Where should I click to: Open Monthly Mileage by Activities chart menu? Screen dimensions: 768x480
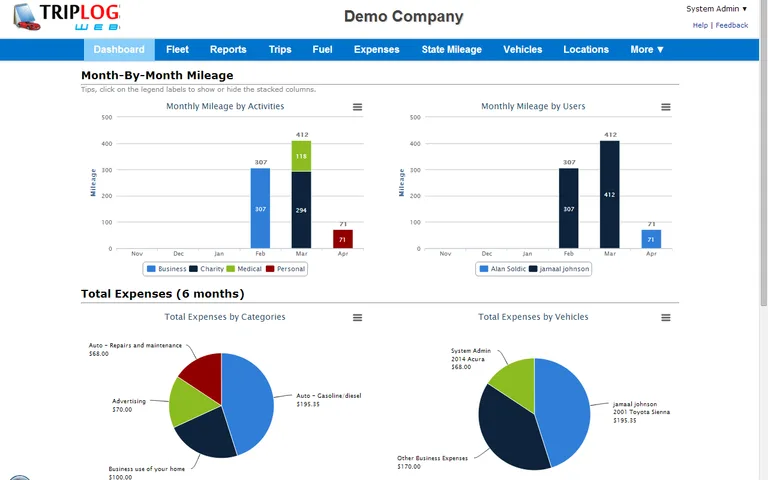tap(357, 107)
